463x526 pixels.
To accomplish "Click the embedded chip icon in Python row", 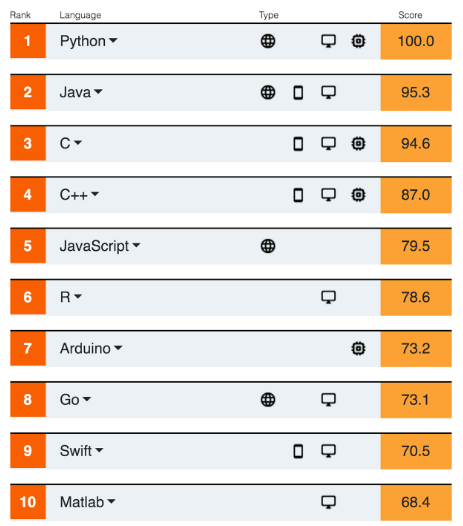I will click(x=358, y=41).
